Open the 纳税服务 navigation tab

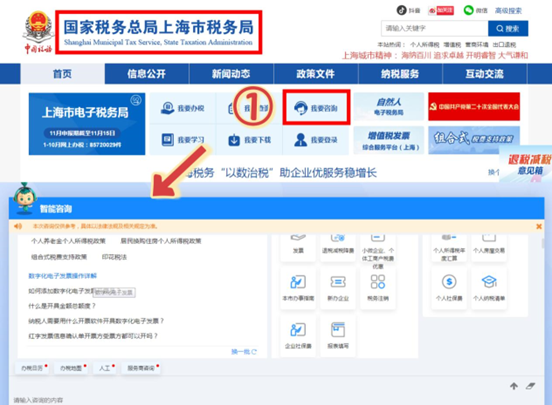click(400, 74)
